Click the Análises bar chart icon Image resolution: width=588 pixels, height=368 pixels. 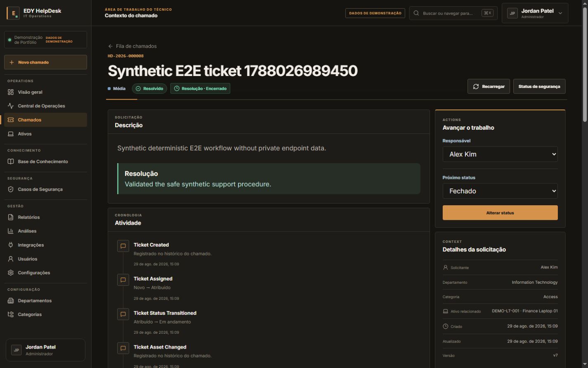click(11, 231)
